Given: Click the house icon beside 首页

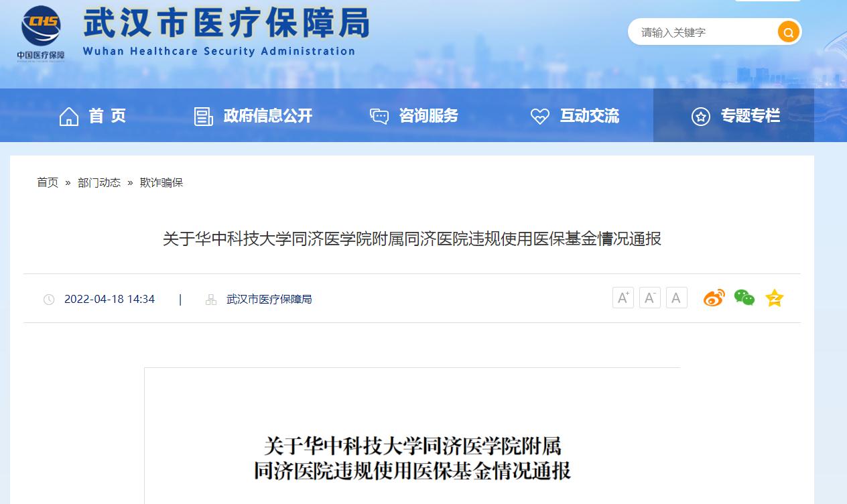Looking at the screenshot, I should pyautogui.click(x=69, y=117).
